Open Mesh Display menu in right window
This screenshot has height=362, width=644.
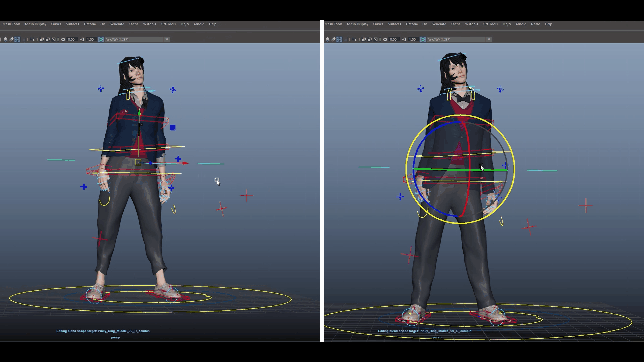click(358, 24)
